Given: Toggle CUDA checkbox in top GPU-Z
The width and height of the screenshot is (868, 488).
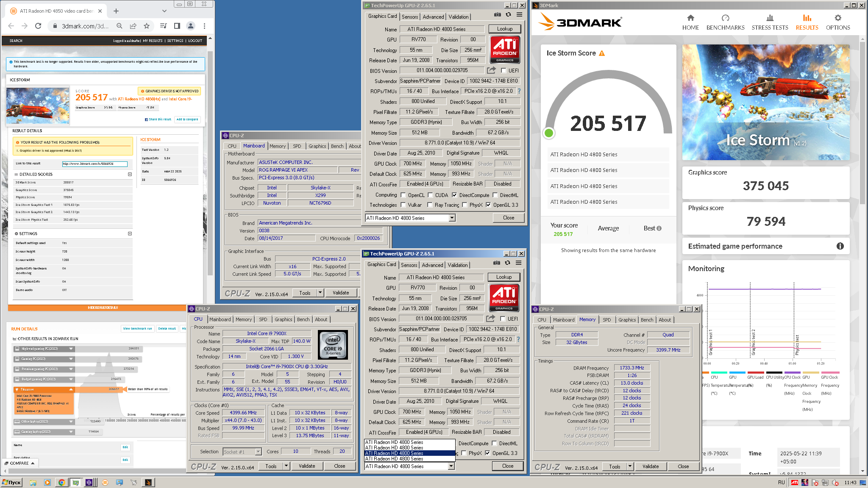Looking at the screenshot, I should click(x=430, y=195).
